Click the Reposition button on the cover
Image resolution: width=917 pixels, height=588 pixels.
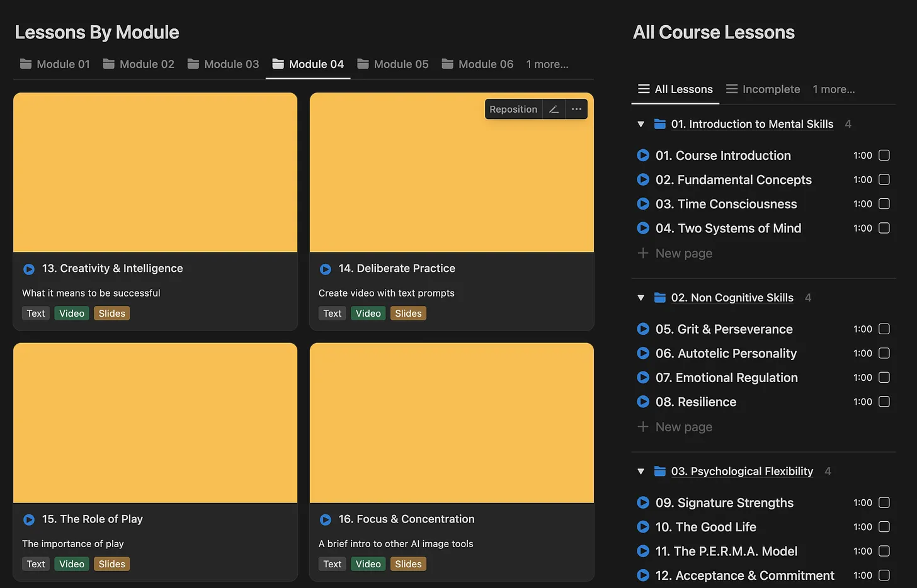point(513,110)
